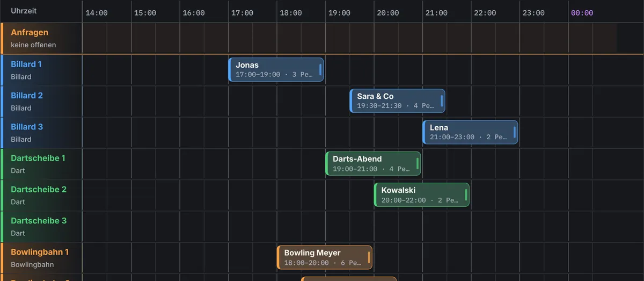This screenshot has height=281, width=644.
Task: Click the 'keine offenen' status text
Action: pos(33,45)
